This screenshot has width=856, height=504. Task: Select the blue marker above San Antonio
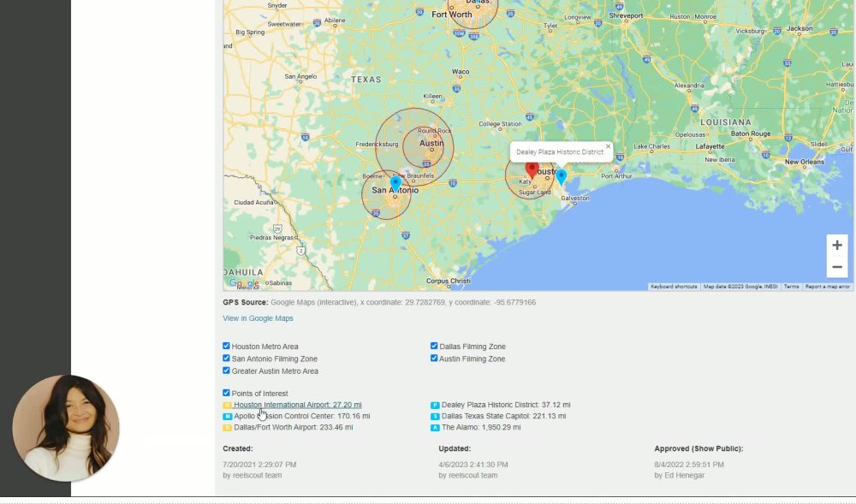tap(395, 183)
